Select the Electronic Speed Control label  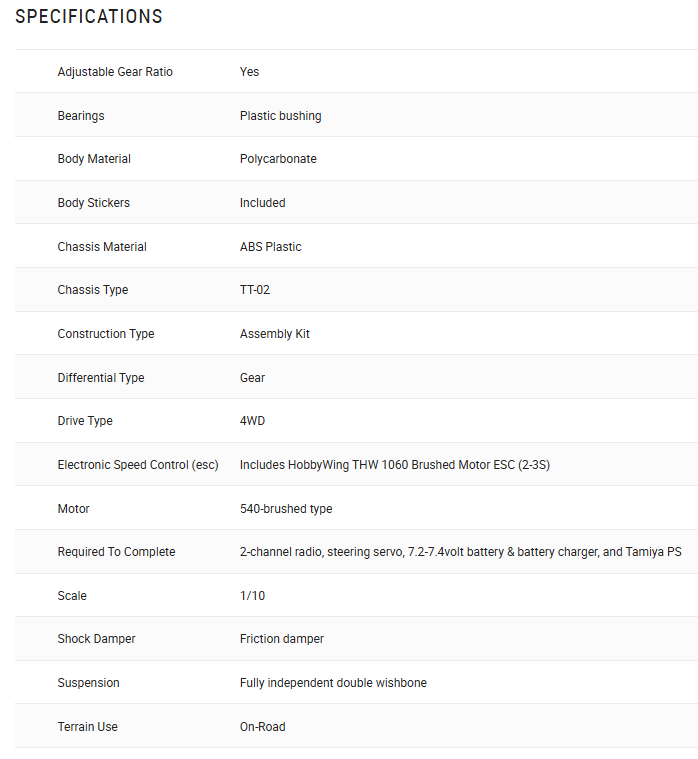(138, 465)
